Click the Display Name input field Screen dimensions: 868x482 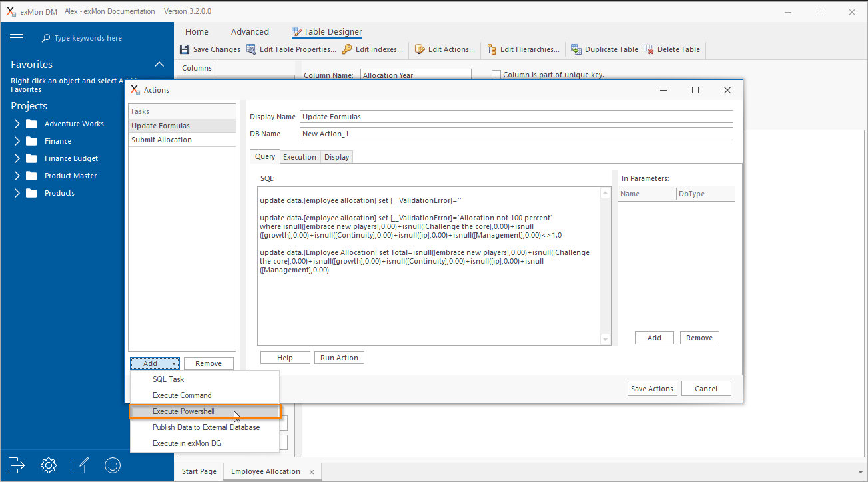[x=516, y=117]
